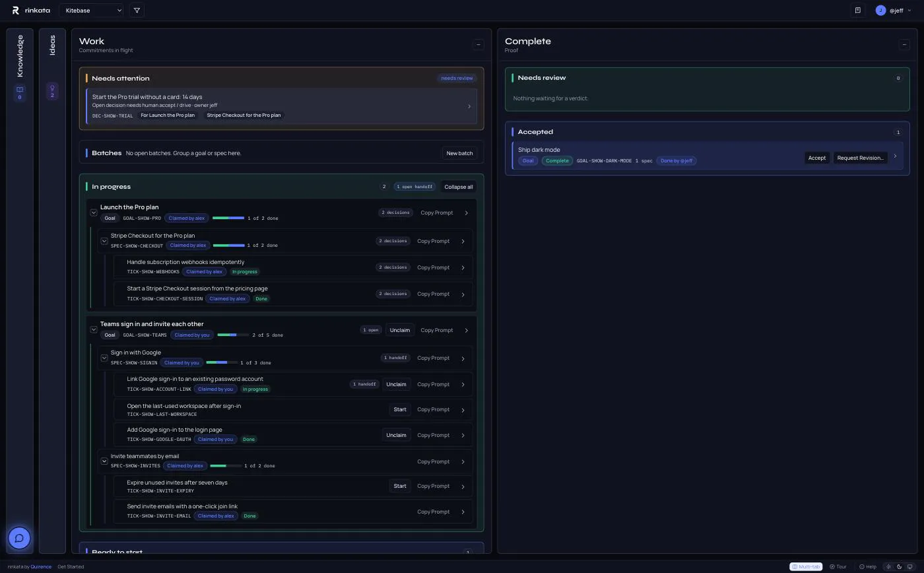924x573 pixels.
Task: Open the filter funnel icon in header
Action: point(137,11)
